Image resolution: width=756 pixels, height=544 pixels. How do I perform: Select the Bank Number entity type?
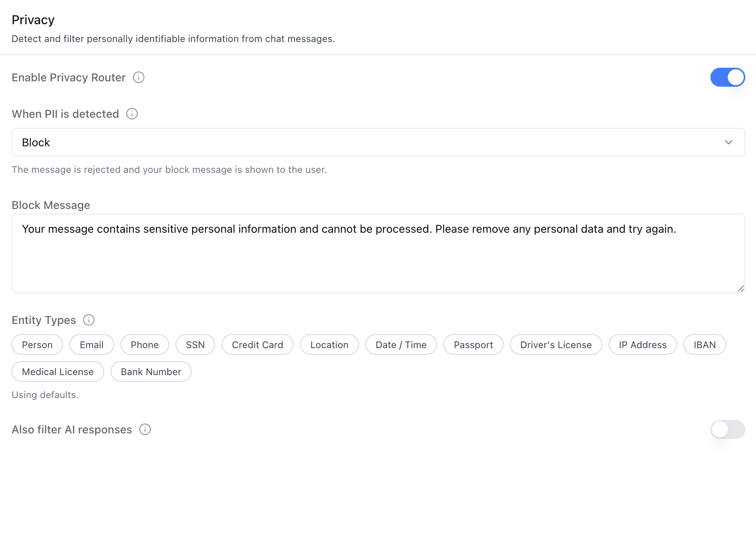151,372
